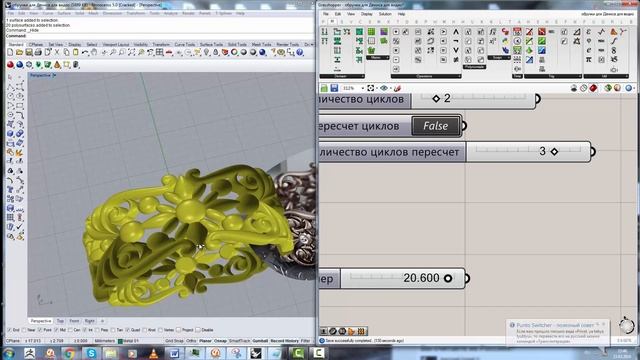Image resolution: width=640 pixels, height=360 pixels.
Task: Click the red preview sphere icon in Grasshopper toolbar
Action: 593,88
